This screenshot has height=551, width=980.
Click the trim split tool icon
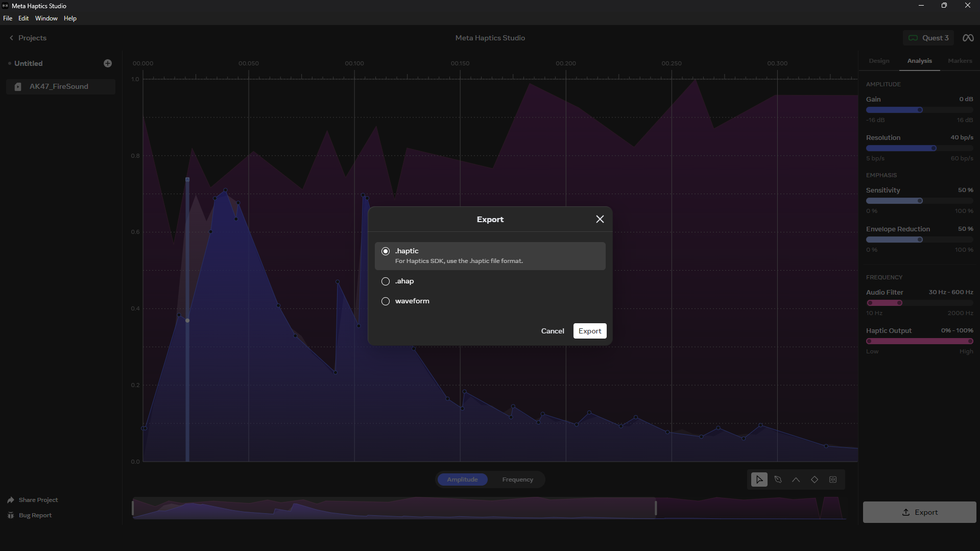click(x=833, y=480)
